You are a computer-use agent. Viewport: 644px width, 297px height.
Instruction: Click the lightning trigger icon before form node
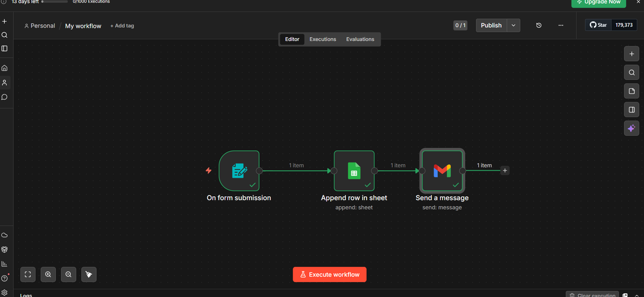pos(209,170)
